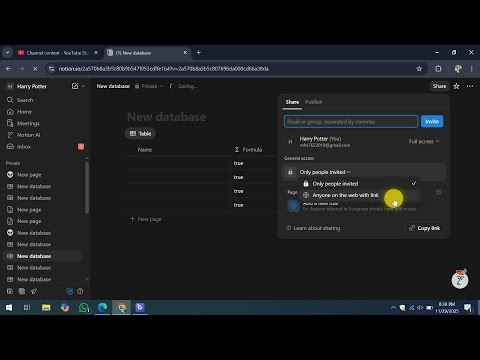Screen dimensions: 480x360
Task: Click the rocket icon in sidebar footer
Action: click(34, 291)
